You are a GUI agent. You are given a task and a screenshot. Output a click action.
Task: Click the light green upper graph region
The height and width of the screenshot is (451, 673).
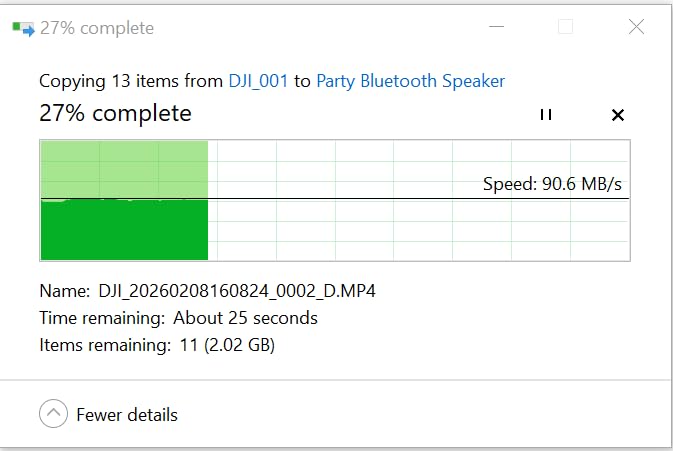click(123, 168)
